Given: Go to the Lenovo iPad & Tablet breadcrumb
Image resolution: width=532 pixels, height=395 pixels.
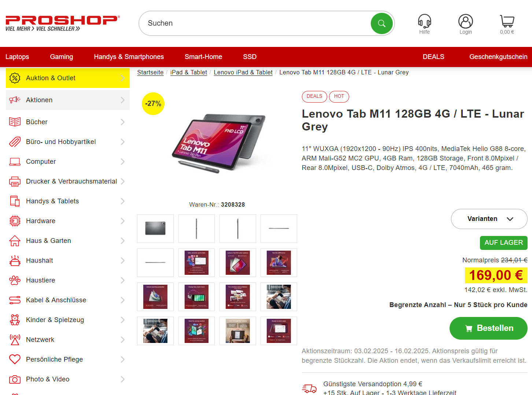Looking at the screenshot, I should click(243, 73).
